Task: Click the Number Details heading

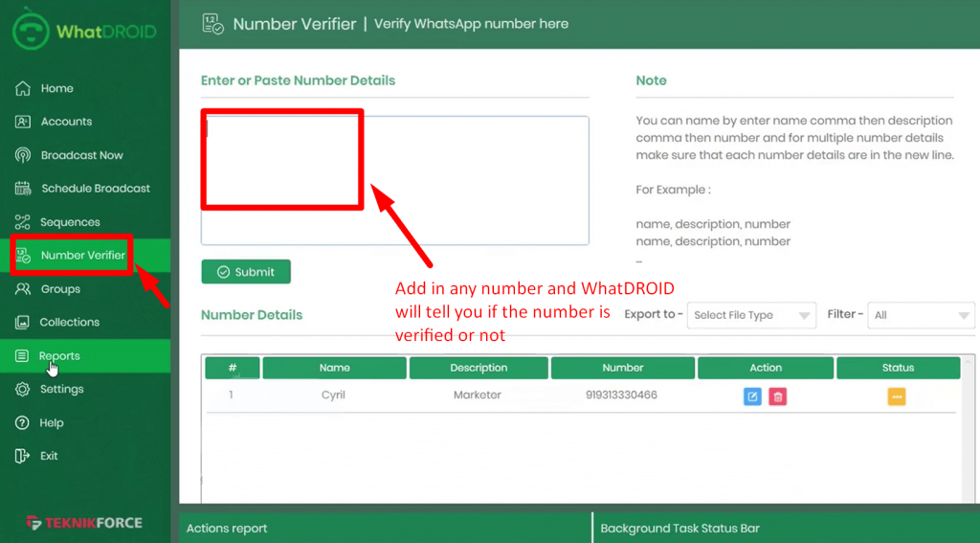Action: [x=252, y=315]
